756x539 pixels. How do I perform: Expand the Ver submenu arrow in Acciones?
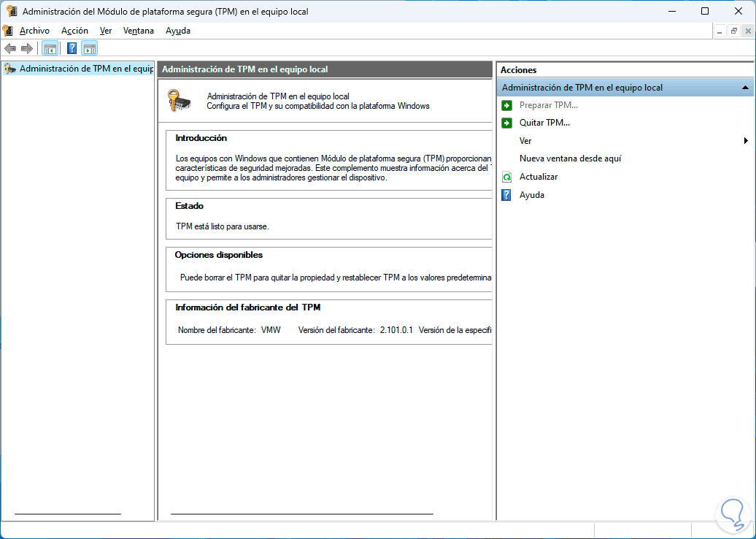[x=747, y=141]
